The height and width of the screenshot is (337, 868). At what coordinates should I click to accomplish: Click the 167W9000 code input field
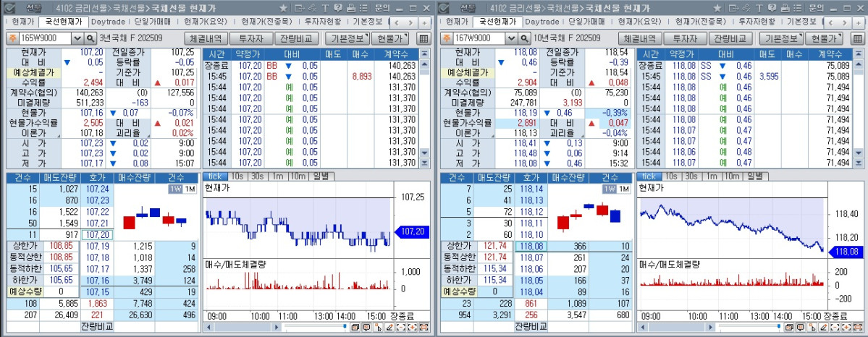pyautogui.click(x=479, y=39)
